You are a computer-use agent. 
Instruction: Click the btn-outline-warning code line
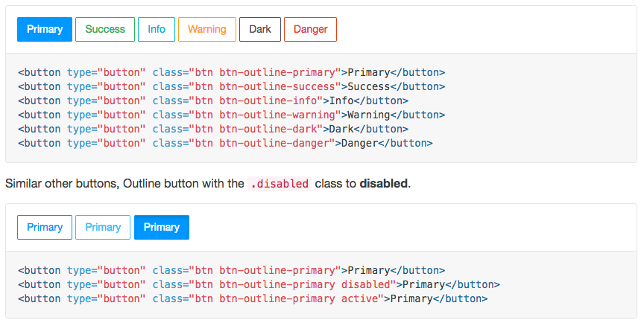(x=232, y=115)
